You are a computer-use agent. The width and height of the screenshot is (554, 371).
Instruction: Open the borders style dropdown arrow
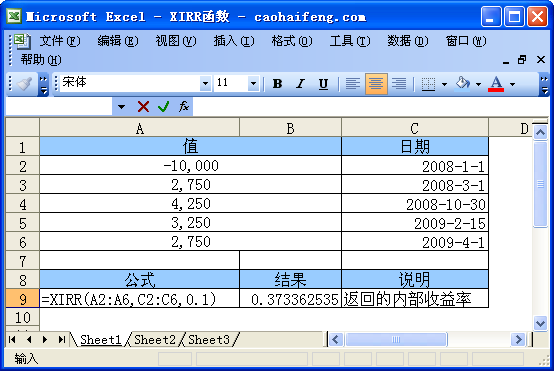[444, 84]
